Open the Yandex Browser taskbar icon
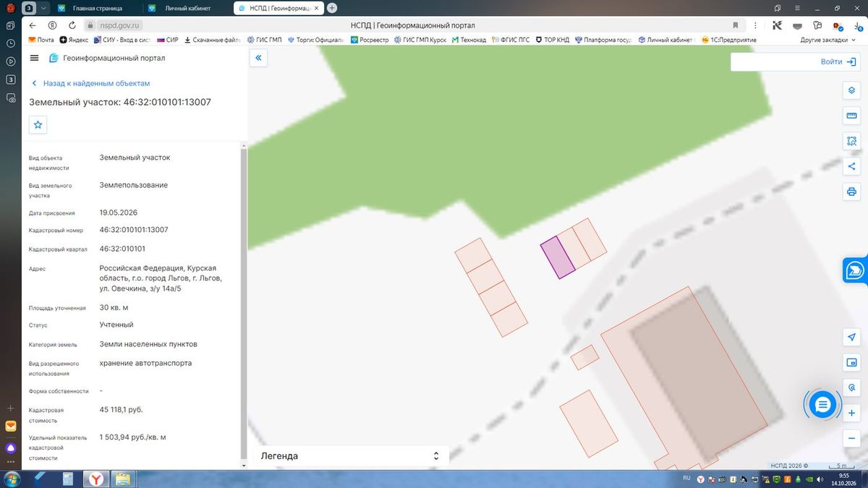 point(95,479)
